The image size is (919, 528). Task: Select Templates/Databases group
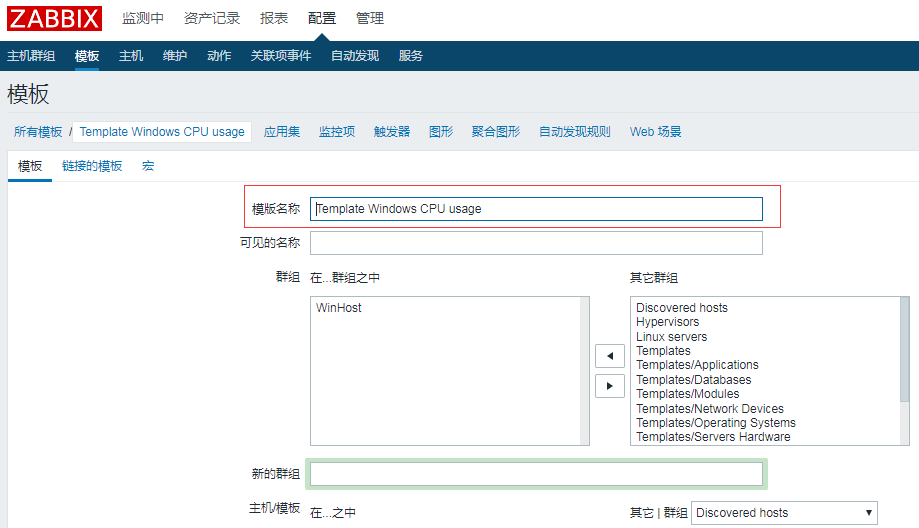[x=694, y=379]
